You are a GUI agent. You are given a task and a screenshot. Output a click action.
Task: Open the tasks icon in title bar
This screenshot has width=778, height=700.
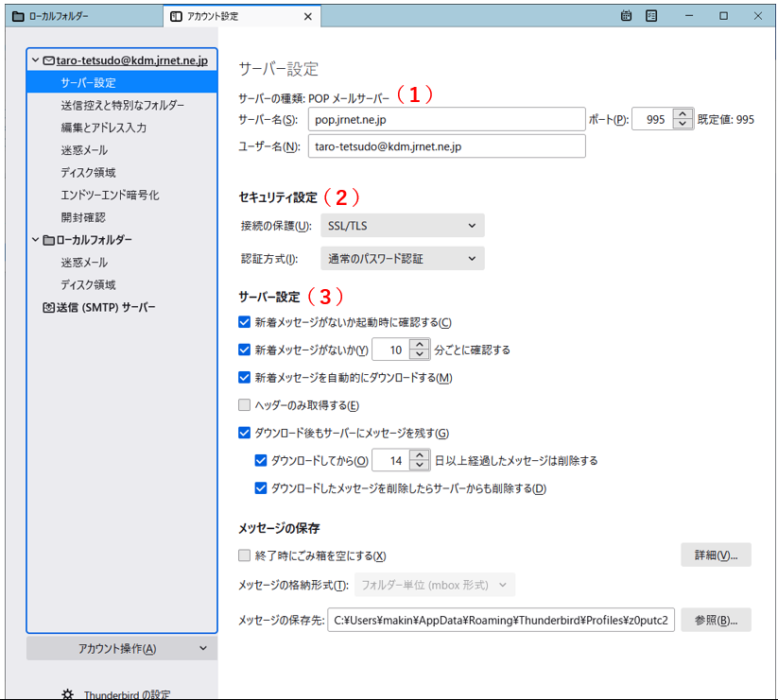pyautogui.click(x=651, y=16)
